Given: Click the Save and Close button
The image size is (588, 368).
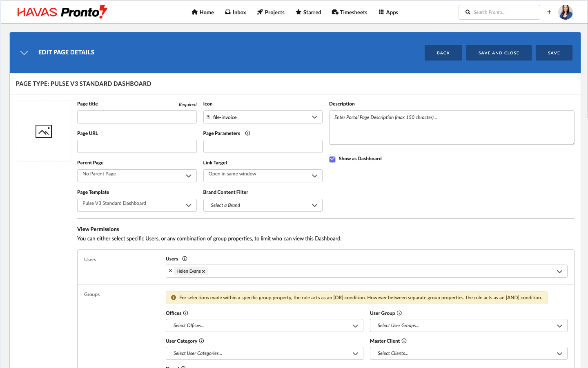Looking at the screenshot, I should pyautogui.click(x=499, y=53).
